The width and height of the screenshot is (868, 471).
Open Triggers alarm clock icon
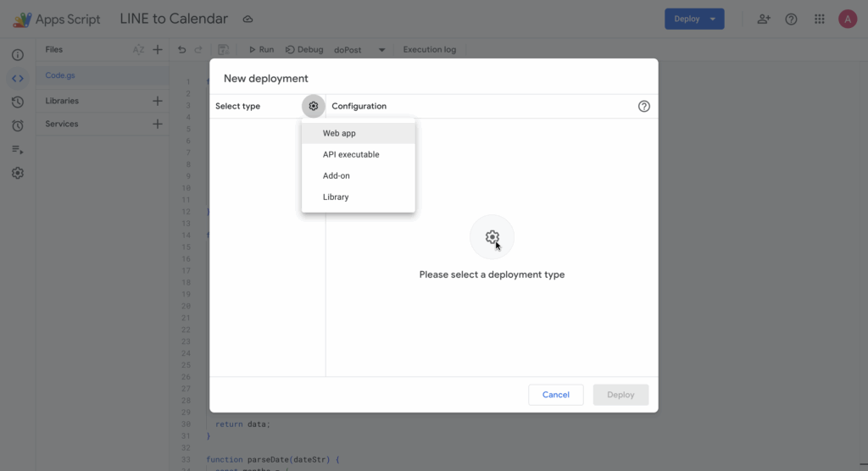point(18,125)
